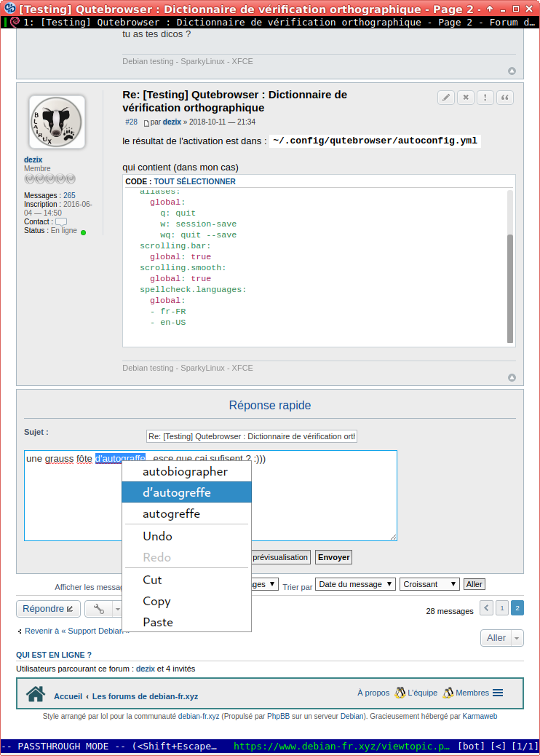Screen dimensions: 540x756
Task: Open the wrench topic tools button
Action: tap(99, 609)
